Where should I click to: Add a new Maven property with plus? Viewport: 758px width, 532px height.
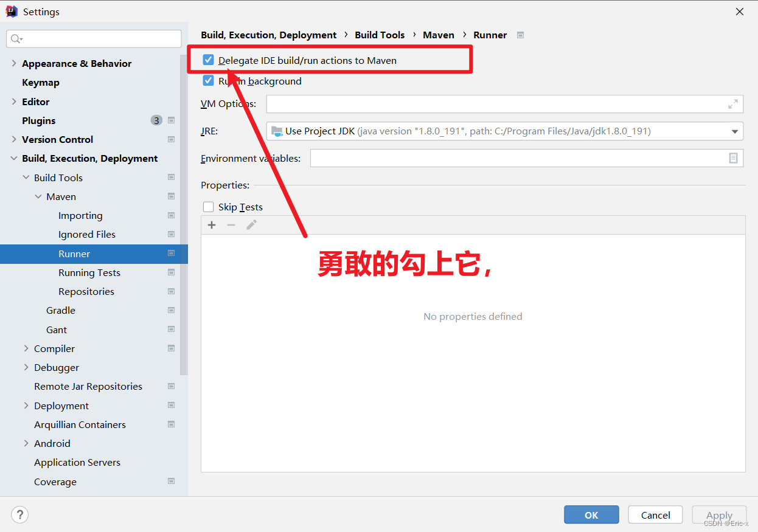pos(212,225)
